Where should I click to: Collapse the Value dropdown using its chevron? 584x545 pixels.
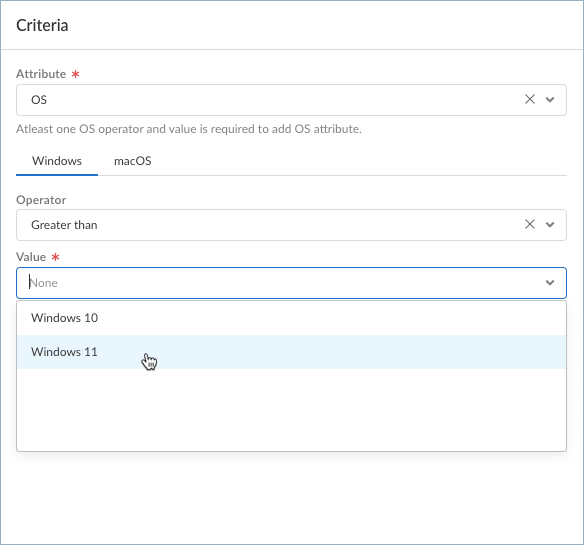(x=550, y=283)
